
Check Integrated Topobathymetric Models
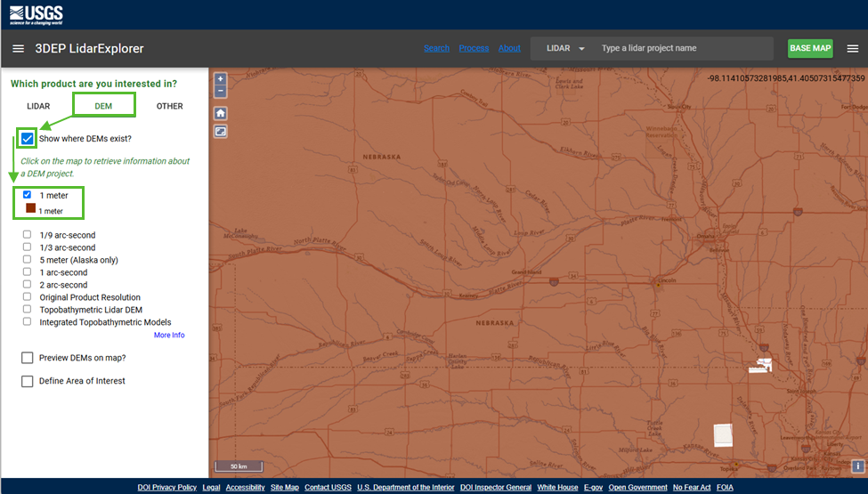[x=27, y=321]
